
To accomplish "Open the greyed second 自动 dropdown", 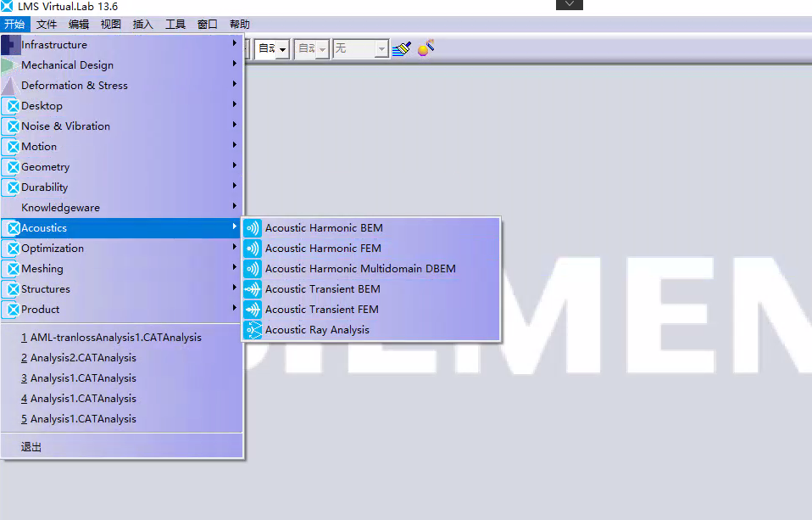I will (322, 50).
